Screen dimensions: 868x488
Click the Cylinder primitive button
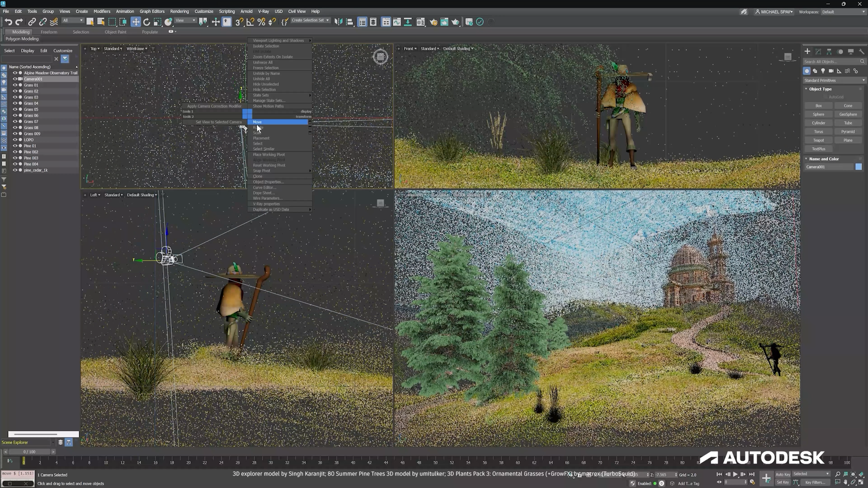(818, 123)
